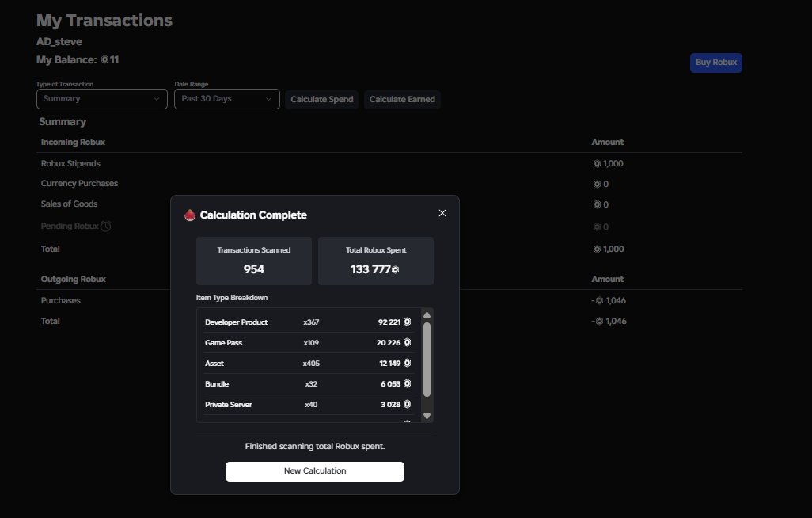Click the 92 221 amount value
Image resolution: width=812 pixels, height=518 pixels.
click(389, 322)
